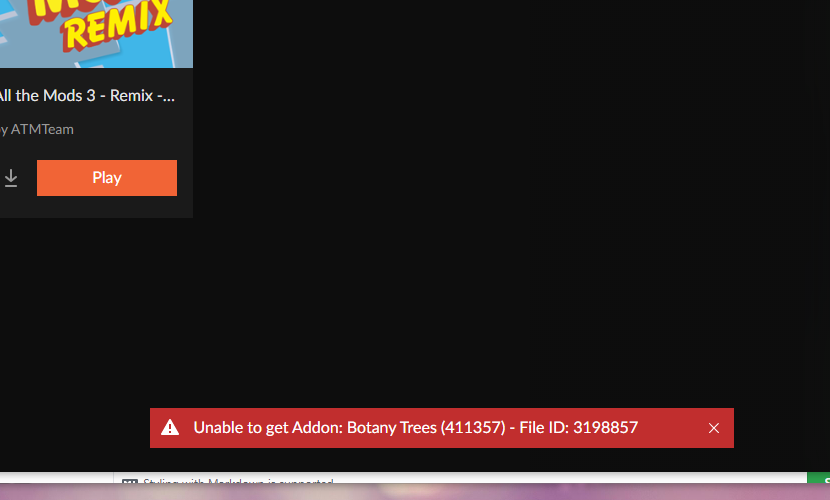Select the All the Mods 3 - Remix title

pos(87,96)
